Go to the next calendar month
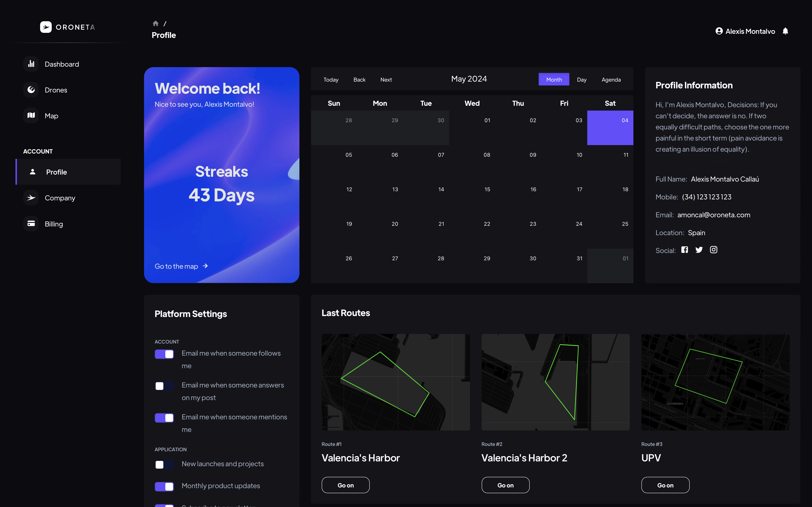Image resolution: width=812 pixels, height=507 pixels. click(x=386, y=79)
